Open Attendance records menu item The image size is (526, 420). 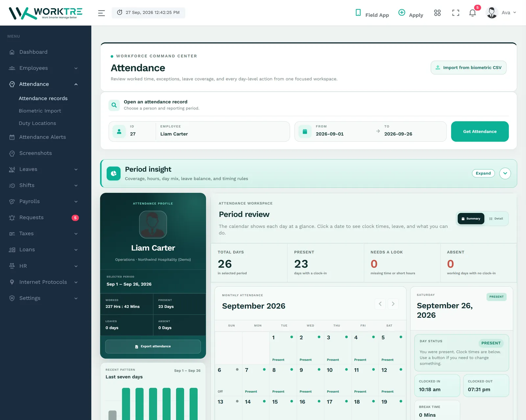click(43, 98)
